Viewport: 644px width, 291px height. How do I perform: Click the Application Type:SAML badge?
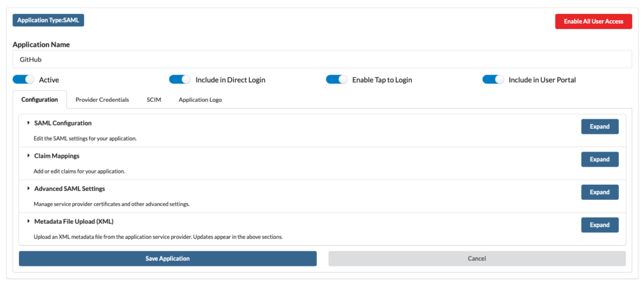[48, 20]
